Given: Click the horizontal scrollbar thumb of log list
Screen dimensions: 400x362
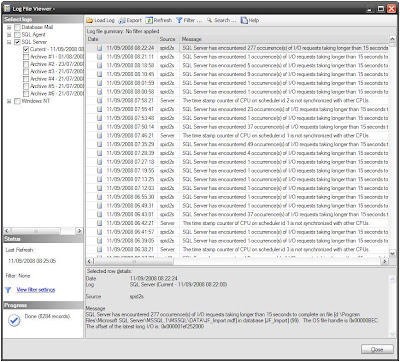Looking at the screenshot, I should 133,261.
